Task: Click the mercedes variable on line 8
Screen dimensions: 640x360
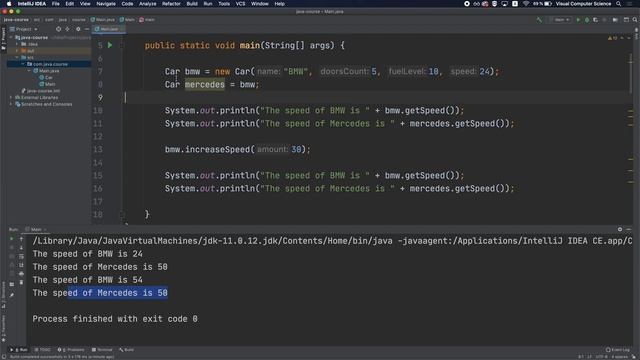Action: (x=204, y=84)
